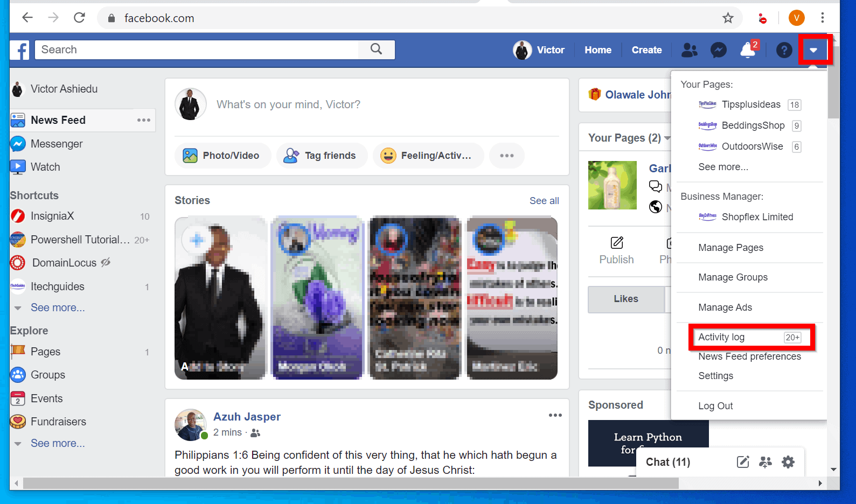The image size is (856, 504).
Task: Open Quick Help question mark icon
Action: pos(784,50)
